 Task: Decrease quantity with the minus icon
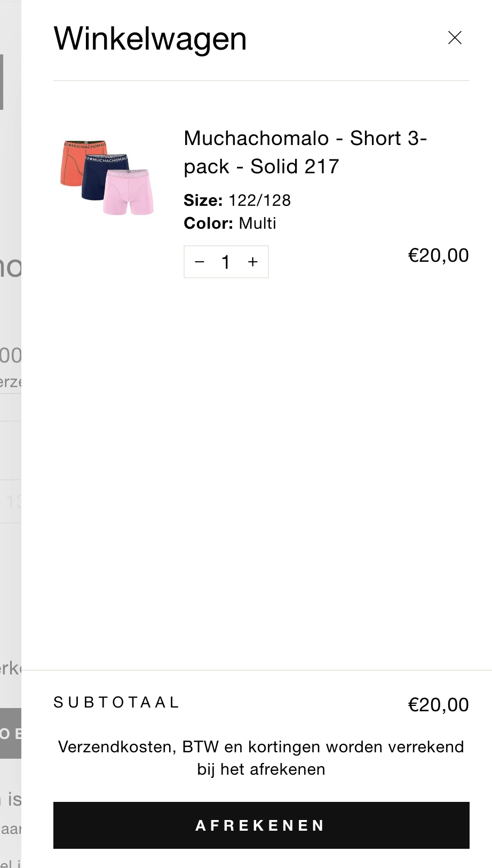tap(200, 262)
